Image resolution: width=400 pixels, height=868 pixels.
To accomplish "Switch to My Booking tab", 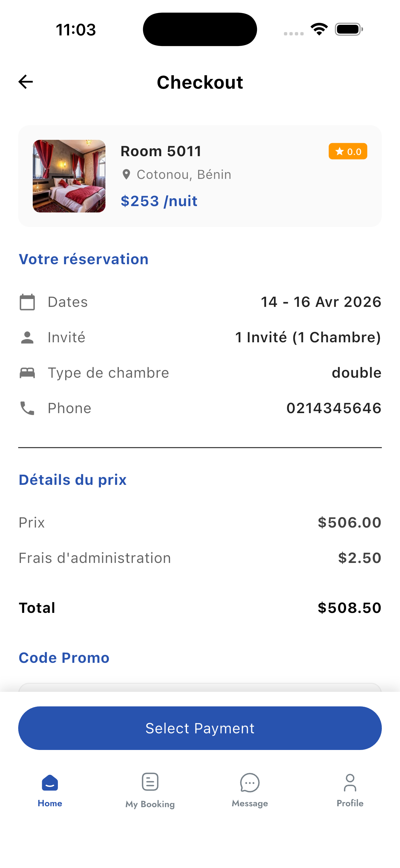I will coord(150,790).
